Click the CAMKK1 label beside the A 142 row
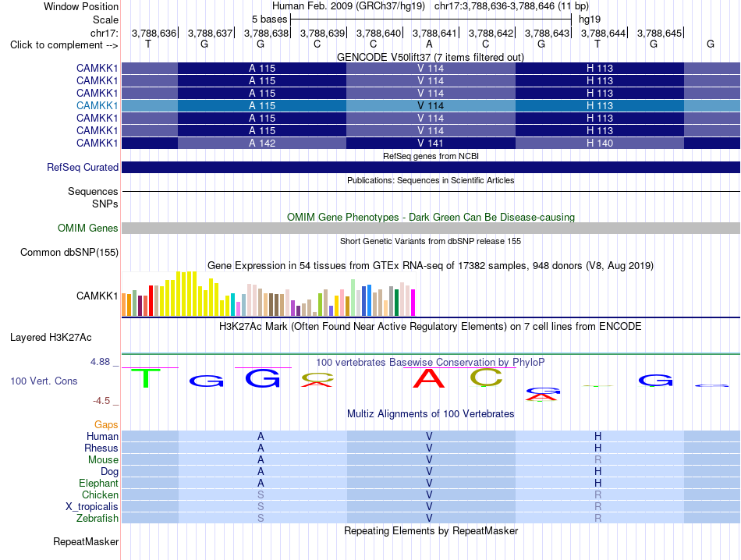The height and width of the screenshot is (560, 741). point(97,144)
